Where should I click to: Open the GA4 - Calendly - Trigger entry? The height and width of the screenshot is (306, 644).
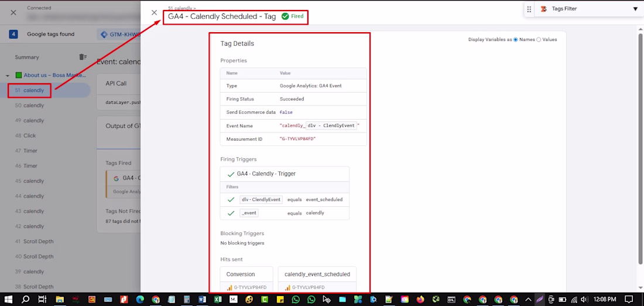pyautogui.click(x=285, y=174)
